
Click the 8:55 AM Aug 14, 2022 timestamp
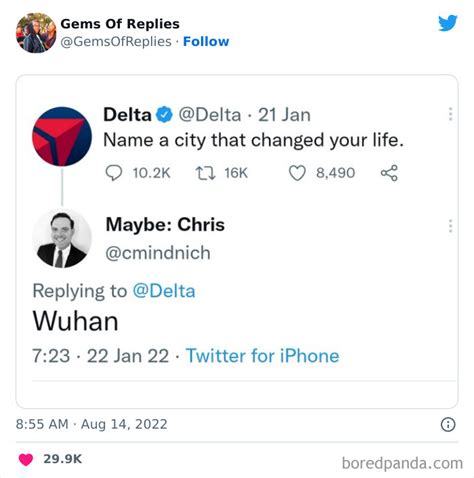pos(91,424)
